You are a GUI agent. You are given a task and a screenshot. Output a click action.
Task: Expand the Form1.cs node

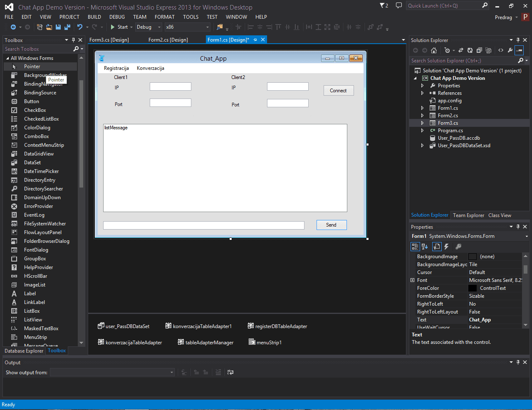click(x=423, y=108)
